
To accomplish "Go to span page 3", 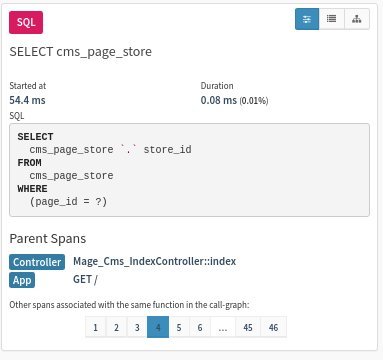I will tap(137, 327).
